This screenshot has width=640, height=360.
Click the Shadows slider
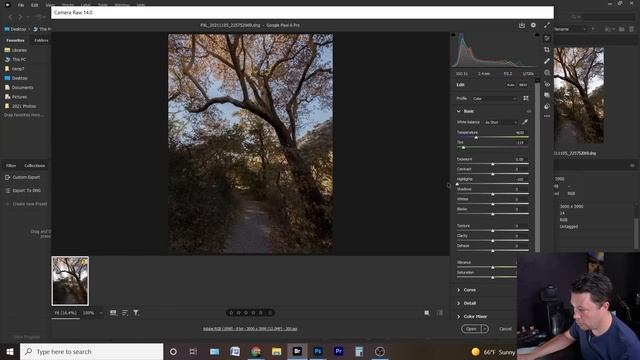coord(493,194)
